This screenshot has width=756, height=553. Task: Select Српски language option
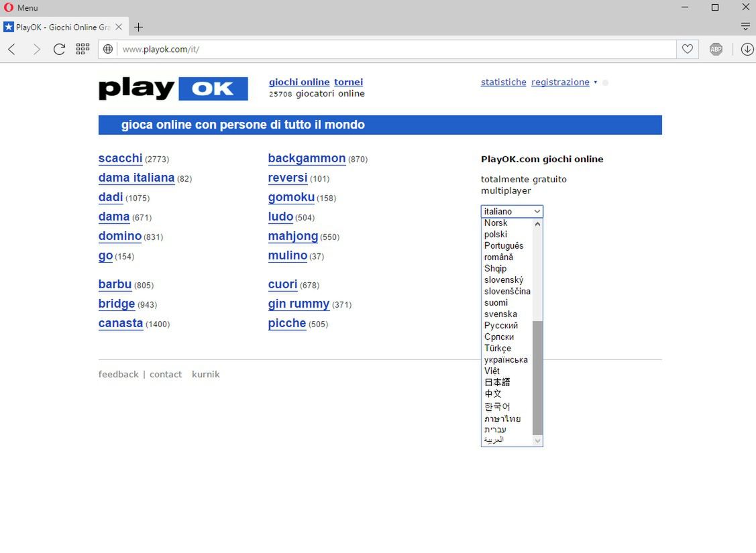pos(507,336)
